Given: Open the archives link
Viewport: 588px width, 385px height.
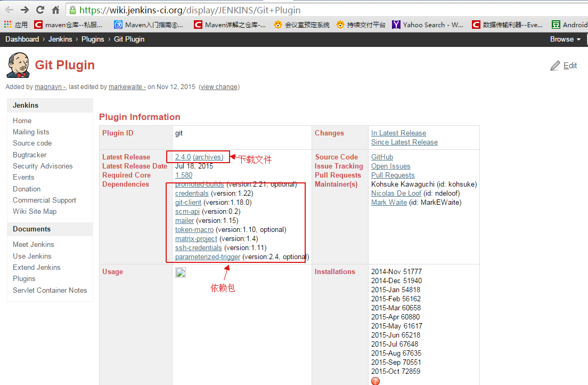Looking at the screenshot, I should click(x=208, y=157).
